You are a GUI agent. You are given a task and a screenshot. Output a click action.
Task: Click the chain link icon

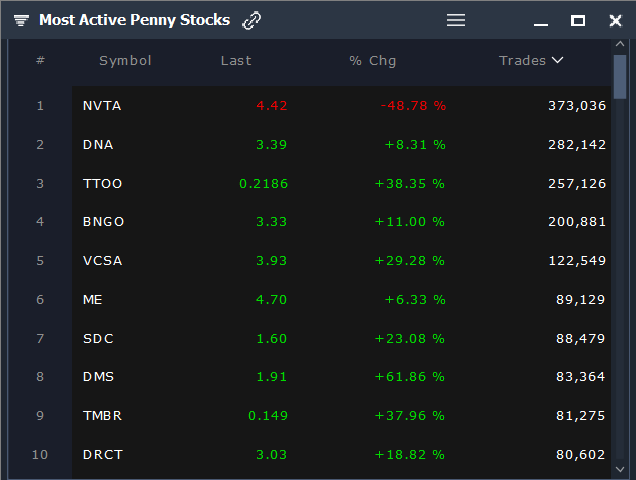pyautogui.click(x=251, y=20)
